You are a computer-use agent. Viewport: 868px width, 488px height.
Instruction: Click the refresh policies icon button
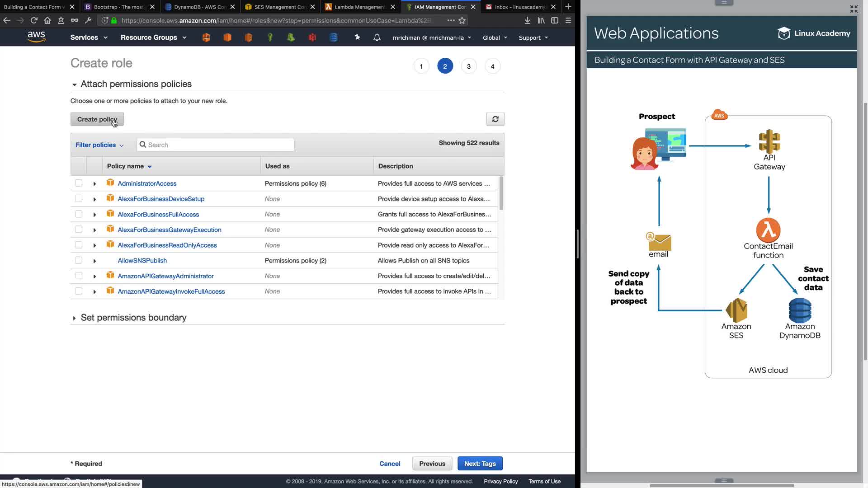click(x=495, y=119)
